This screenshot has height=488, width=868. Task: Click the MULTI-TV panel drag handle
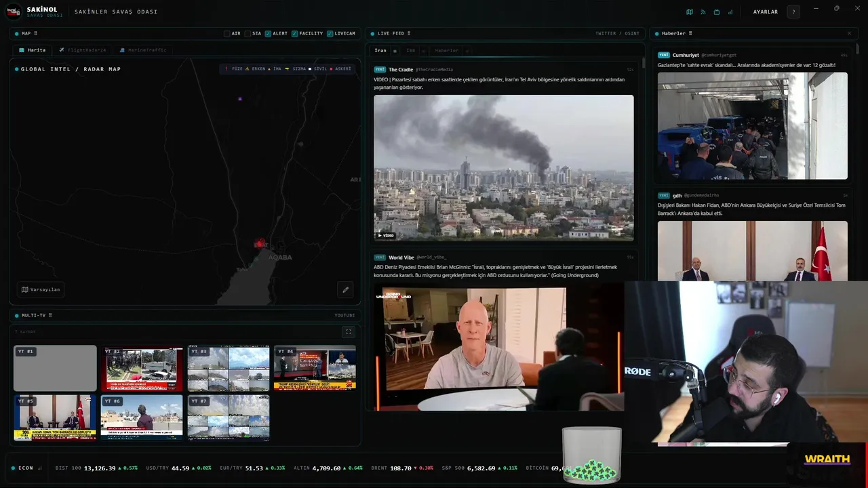50,315
